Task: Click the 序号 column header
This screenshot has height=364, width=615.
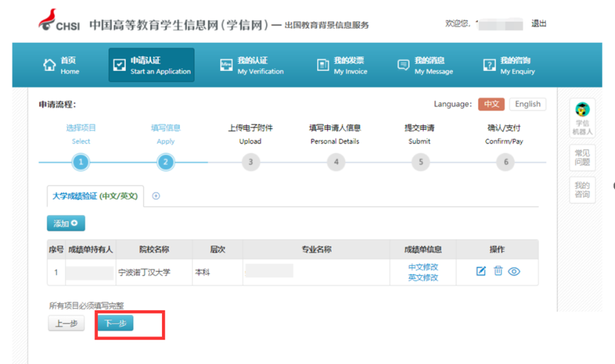Action: point(56,249)
